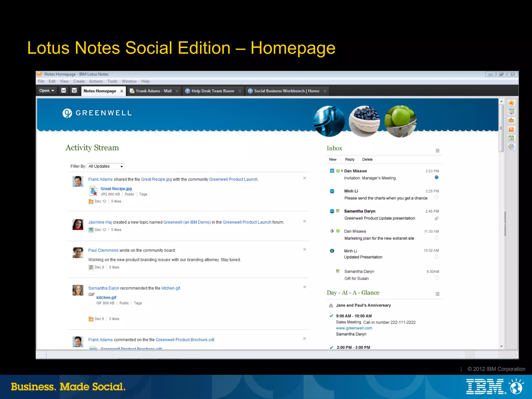Viewport: 532px width, 399px height.
Task: Click the attachment paperclip on Samantha Daryn message
Action: pyautogui.click(x=437, y=218)
